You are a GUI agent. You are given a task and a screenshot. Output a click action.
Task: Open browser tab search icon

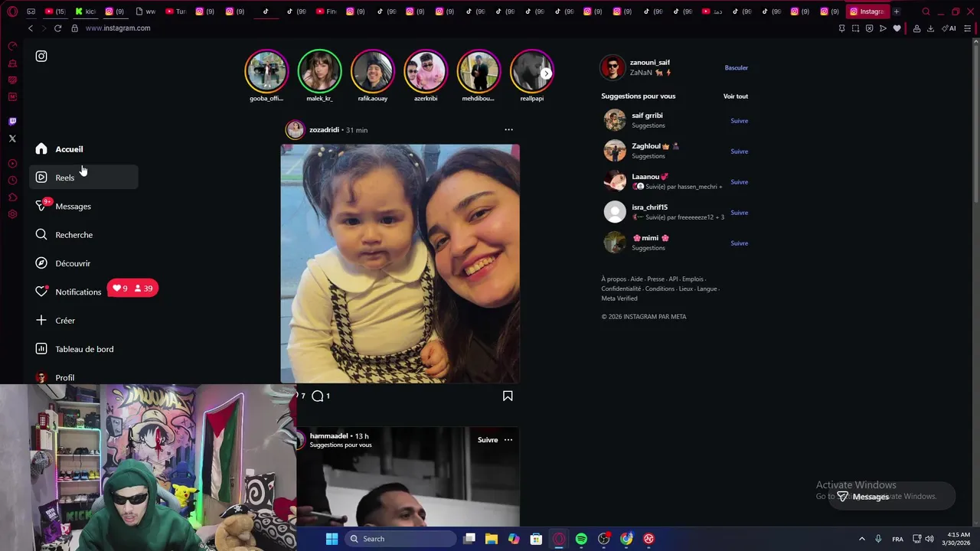(x=926, y=11)
